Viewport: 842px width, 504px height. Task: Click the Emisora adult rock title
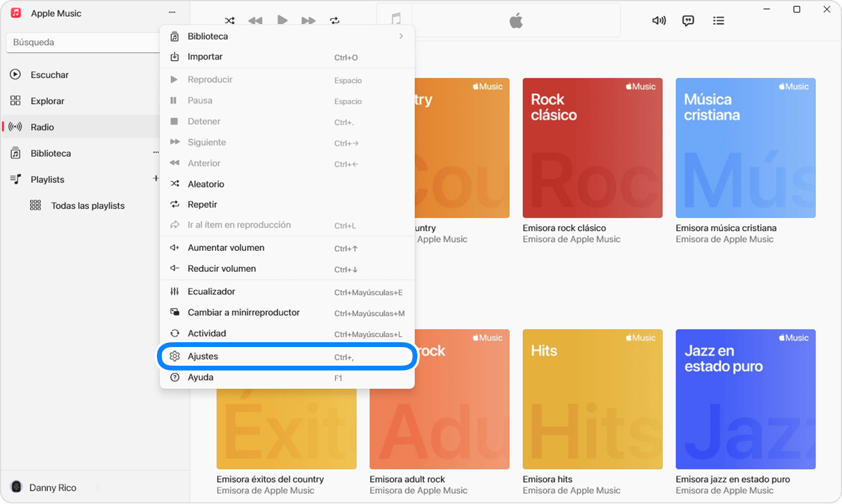point(407,479)
